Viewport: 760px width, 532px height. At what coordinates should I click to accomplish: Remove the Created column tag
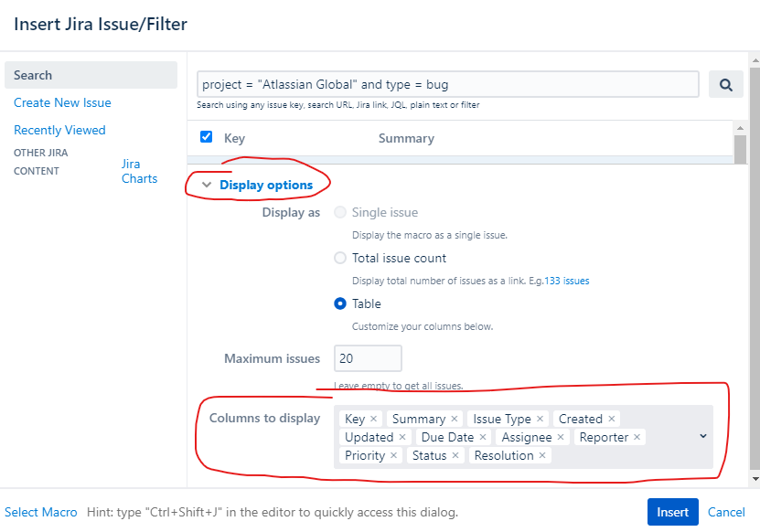612,419
